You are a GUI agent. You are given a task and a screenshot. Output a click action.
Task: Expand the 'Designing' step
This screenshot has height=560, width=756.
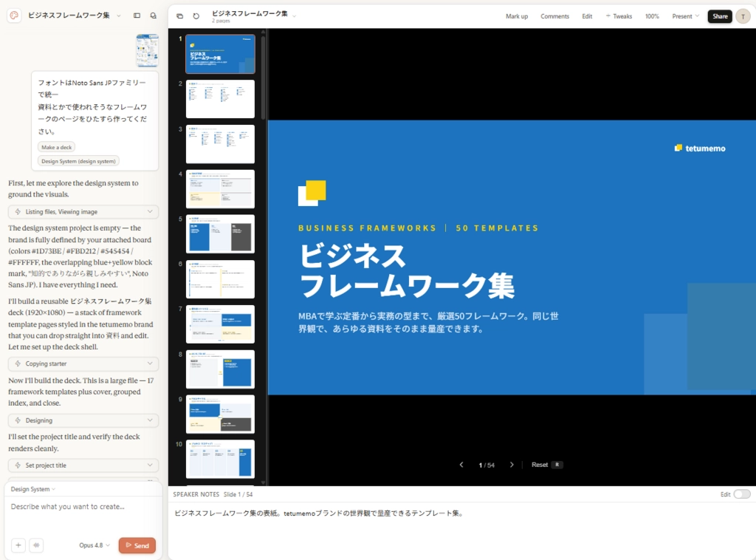(x=83, y=420)
